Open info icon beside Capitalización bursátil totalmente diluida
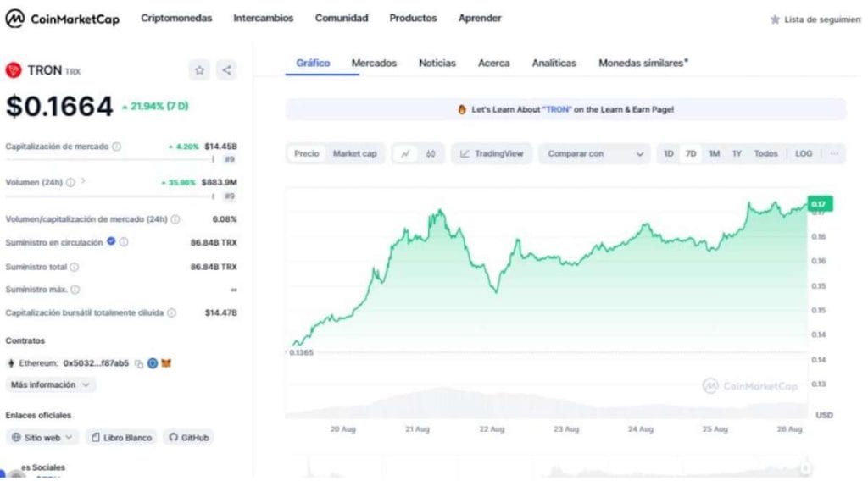 [x=171, y=313]
